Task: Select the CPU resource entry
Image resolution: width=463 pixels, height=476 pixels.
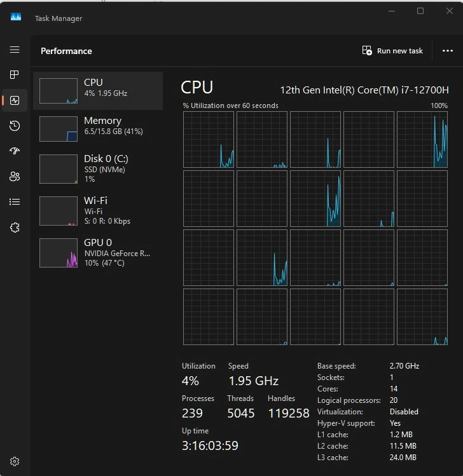Action: click(98, 91)
